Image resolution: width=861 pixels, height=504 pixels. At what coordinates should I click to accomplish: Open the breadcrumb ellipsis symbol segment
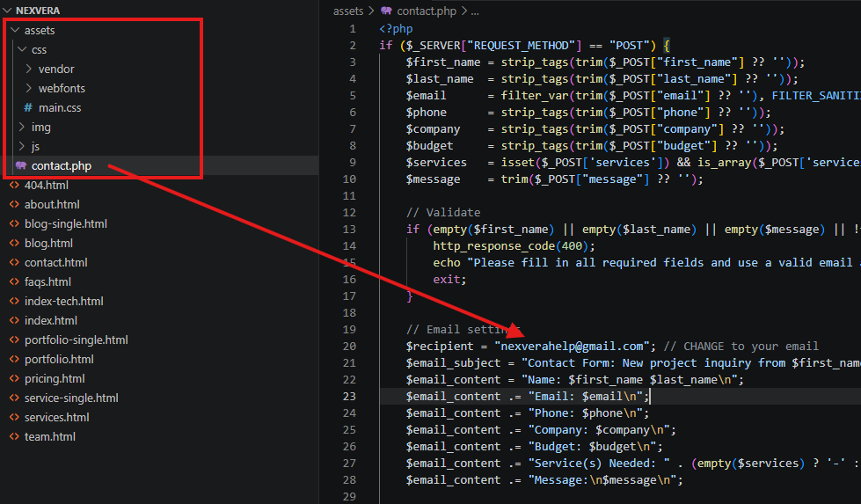point(475,11)
